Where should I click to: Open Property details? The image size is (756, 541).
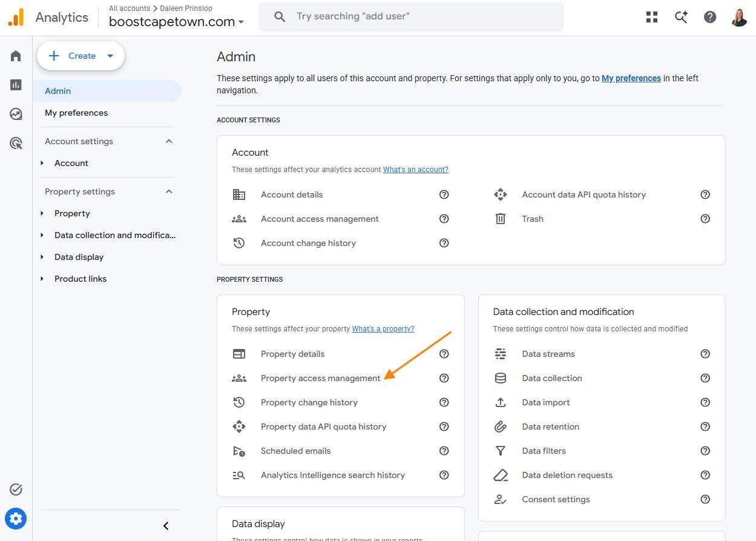(292, 354)
